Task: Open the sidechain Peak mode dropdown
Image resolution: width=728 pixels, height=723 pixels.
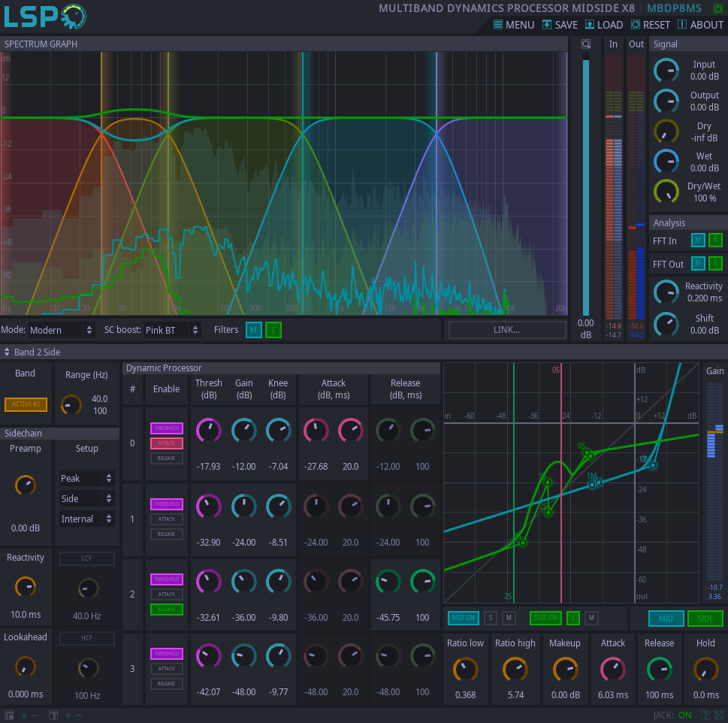Action: (86, 478)
